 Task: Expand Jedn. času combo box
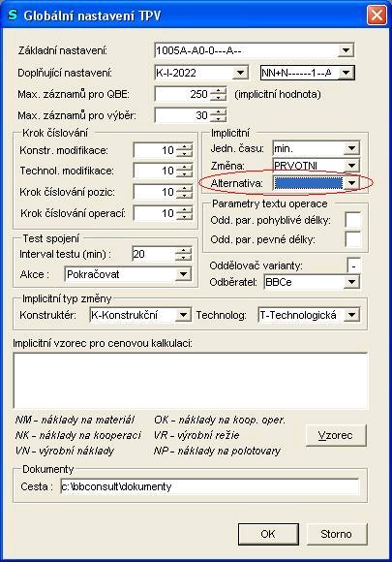tap(352, 148)
